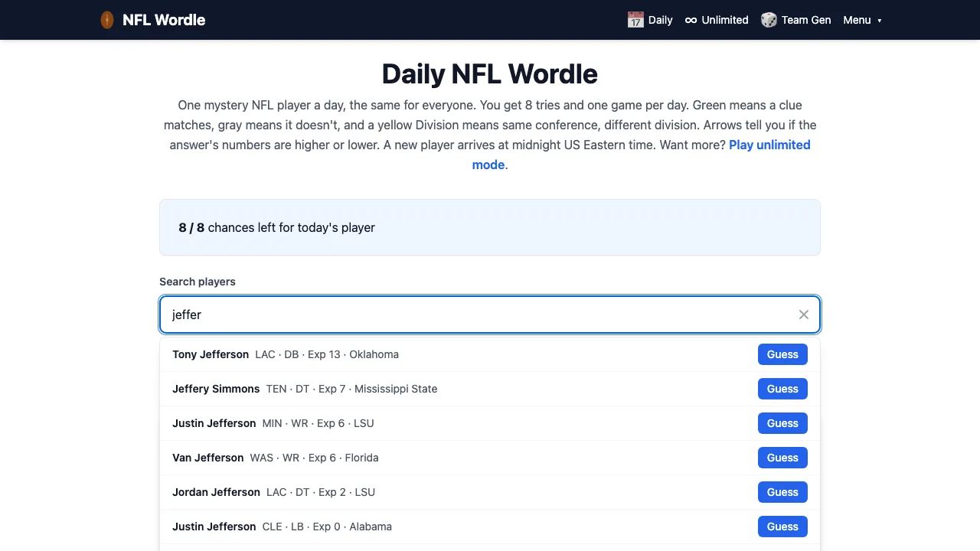This screenshot has height=551, width=980.
Task: Go to the Daily mode
Action: coord(650,20)
